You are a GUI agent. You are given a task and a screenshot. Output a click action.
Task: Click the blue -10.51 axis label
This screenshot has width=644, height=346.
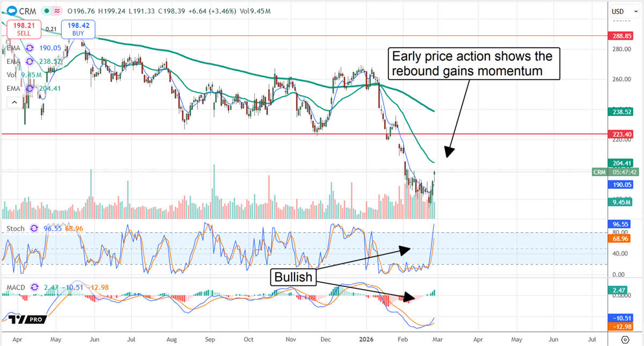(621, 318)
